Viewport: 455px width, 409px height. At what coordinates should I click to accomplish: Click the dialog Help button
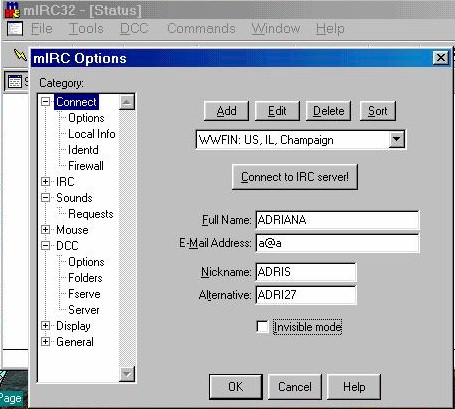click(354, 387)
